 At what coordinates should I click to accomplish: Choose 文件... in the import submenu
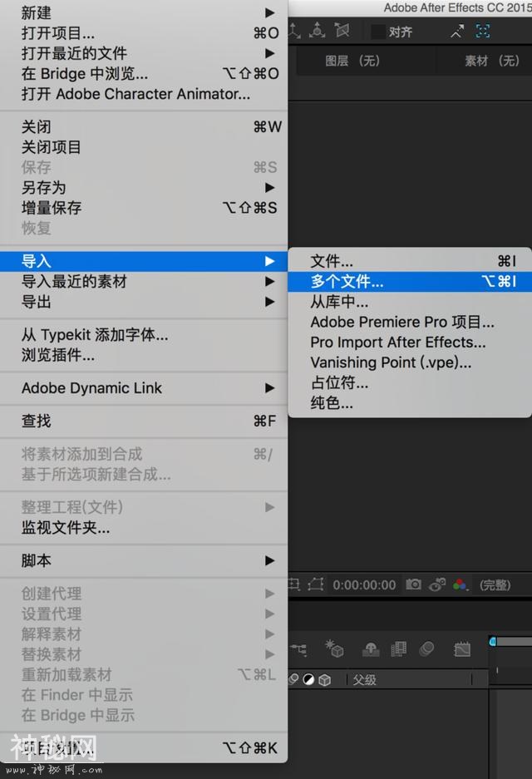411,261
